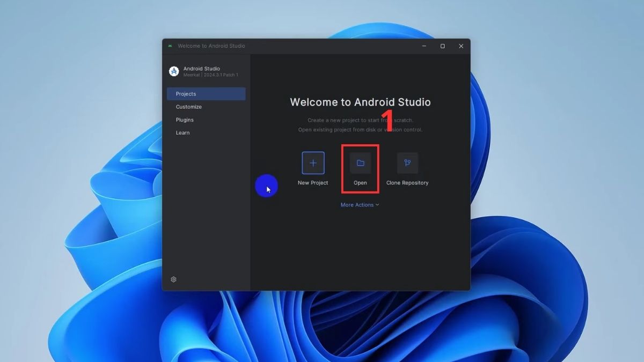The image size is (644, 362).
Task: Click the Meerkat 2024.3.1 Patch 1 version text
Action: [x=211, y=75]
